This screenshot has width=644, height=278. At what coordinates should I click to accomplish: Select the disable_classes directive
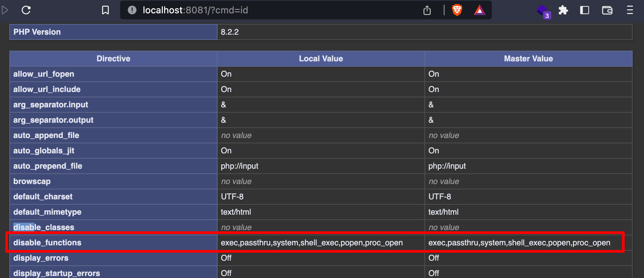(x=44, y=227)
